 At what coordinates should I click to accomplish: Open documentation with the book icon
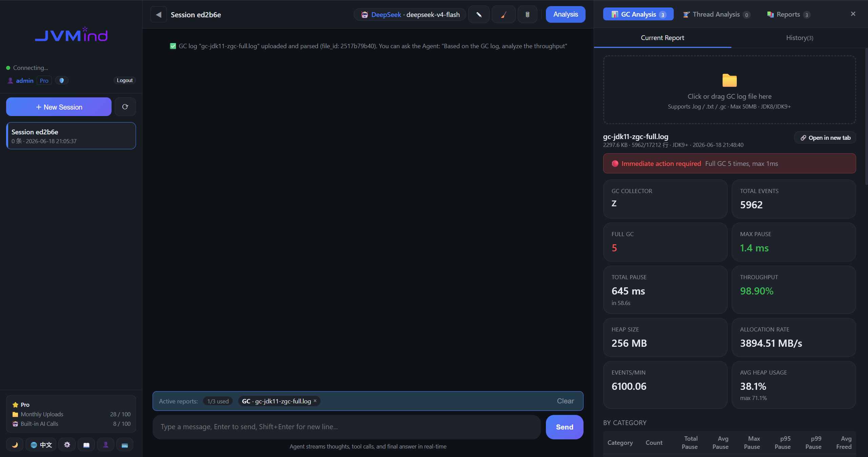[86, 444]
